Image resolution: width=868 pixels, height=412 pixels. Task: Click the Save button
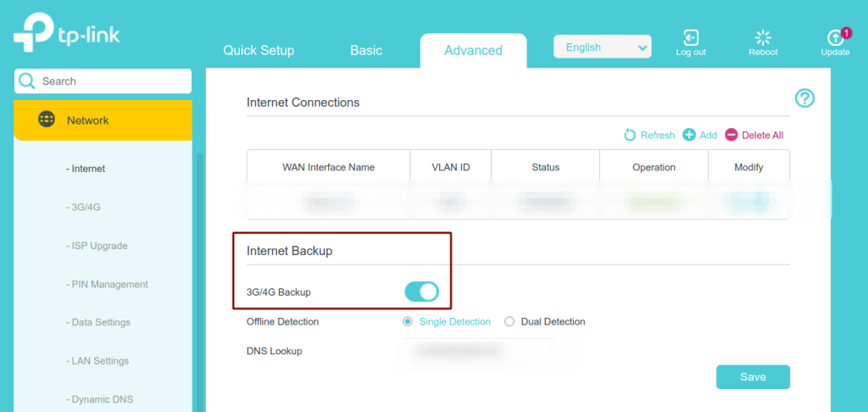753,377
